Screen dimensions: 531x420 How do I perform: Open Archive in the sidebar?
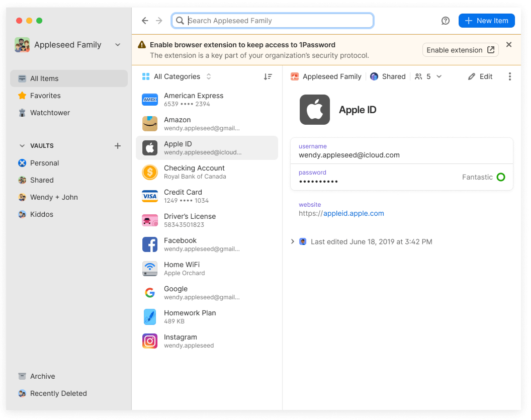(69, 376)
